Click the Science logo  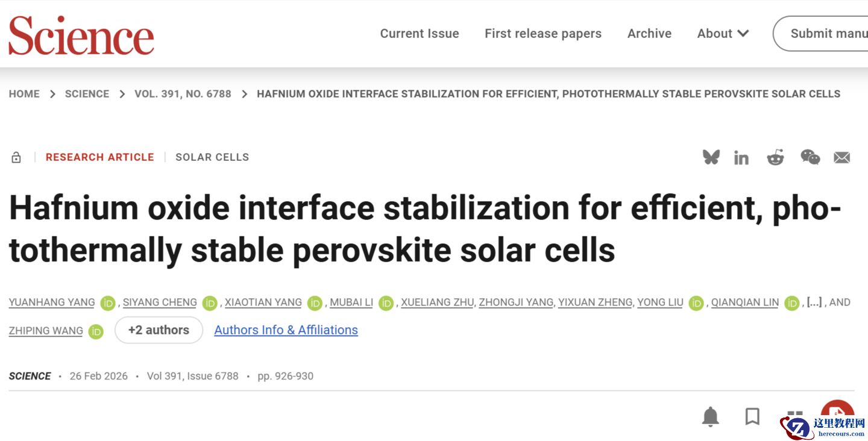click(x=81, y=35)
